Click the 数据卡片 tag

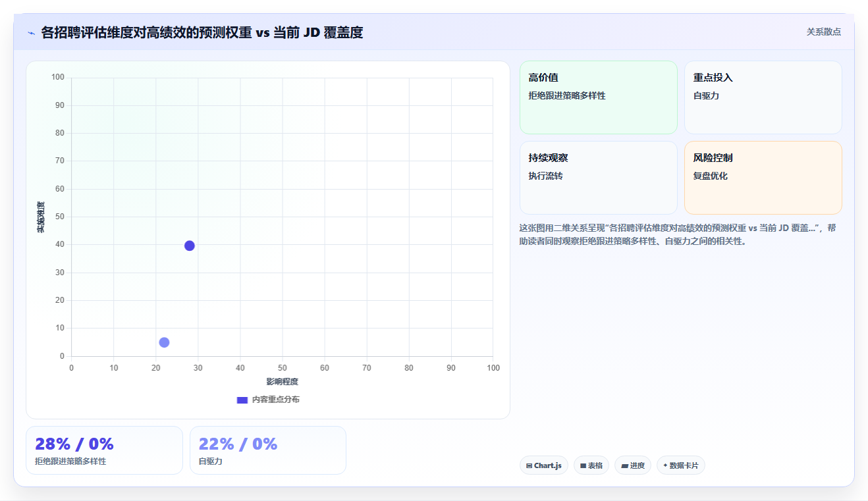coord(681,465)
